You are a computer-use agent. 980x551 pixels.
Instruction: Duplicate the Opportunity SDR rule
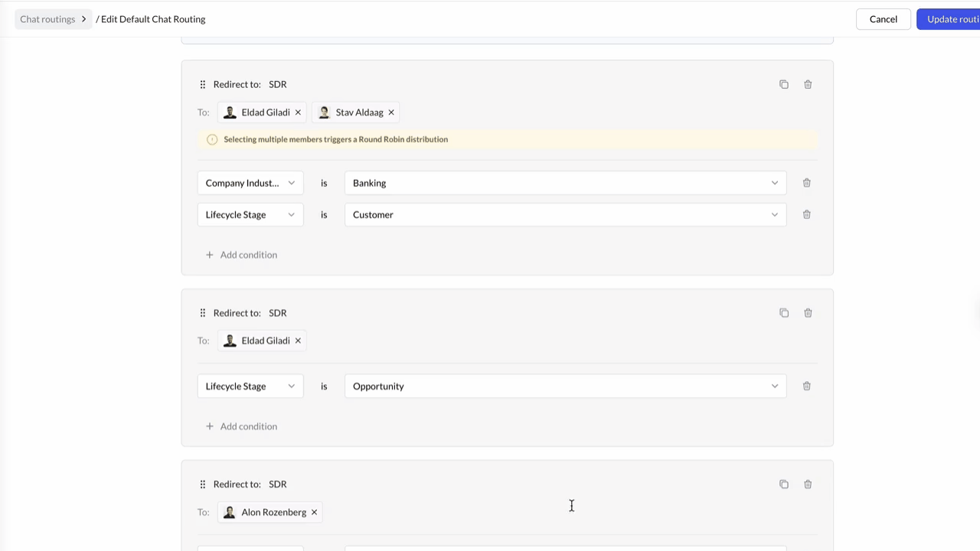click(783, 313)
